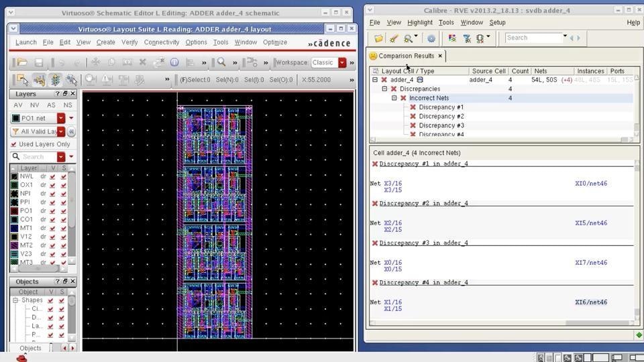644x362 pixels.
Task: Click Copy icon in layout toolbar
Action: click(x=112, y=62)
